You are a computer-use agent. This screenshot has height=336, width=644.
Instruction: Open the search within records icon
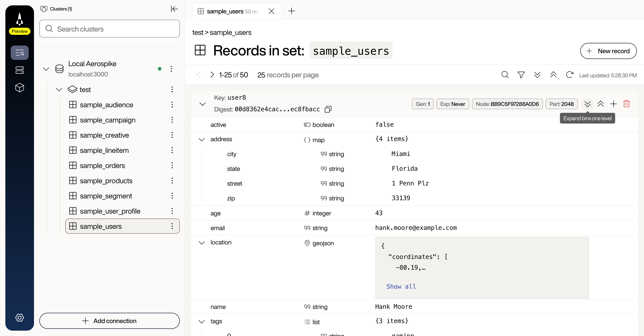505,75
